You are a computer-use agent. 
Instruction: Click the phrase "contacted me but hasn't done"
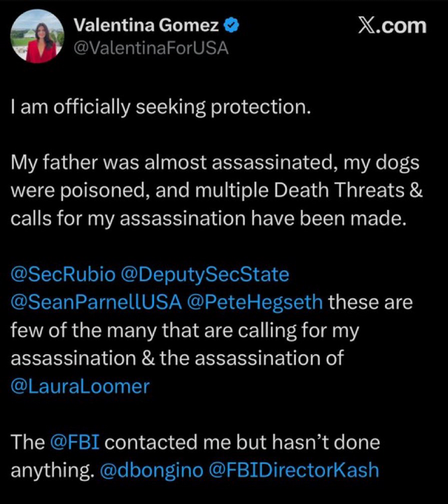(243, 443)
